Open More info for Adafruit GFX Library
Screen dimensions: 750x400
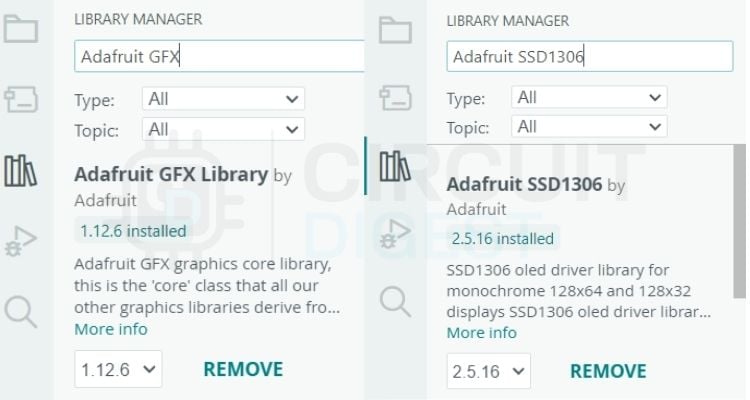pos(111,329)
